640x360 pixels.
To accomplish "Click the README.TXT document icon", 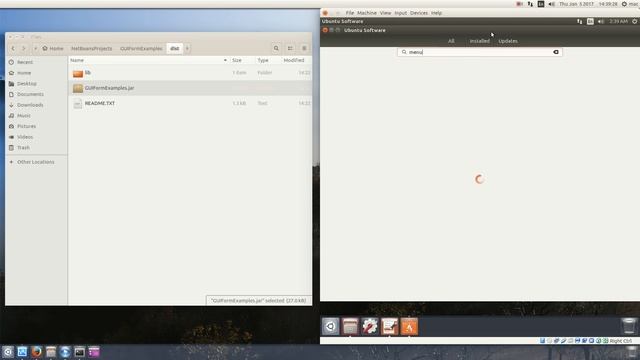I will click(78, 104).
